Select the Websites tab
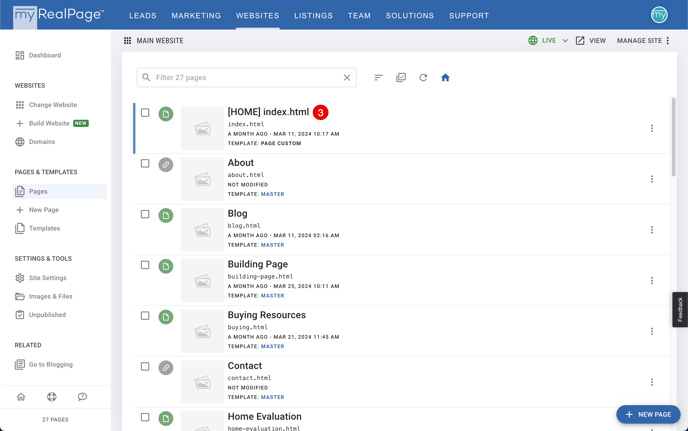The height and width of the screenshot is (431, 688). [x=258, y=15]
